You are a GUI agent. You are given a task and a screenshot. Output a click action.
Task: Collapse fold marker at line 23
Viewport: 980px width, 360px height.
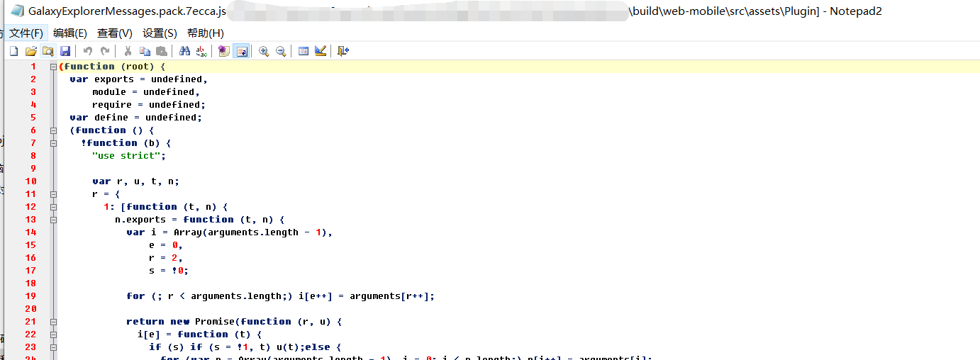53,347
